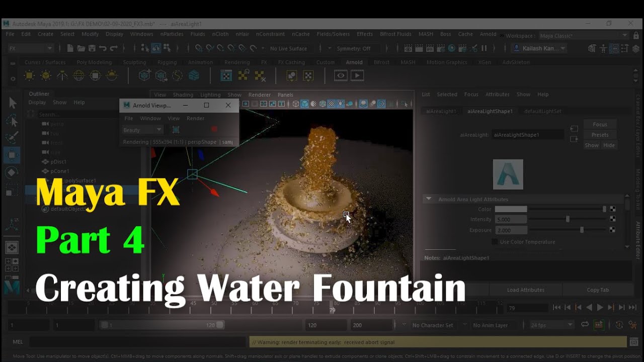
Task: Toggle textured display icon in viewport toolbar
Action: pos(331,104)
